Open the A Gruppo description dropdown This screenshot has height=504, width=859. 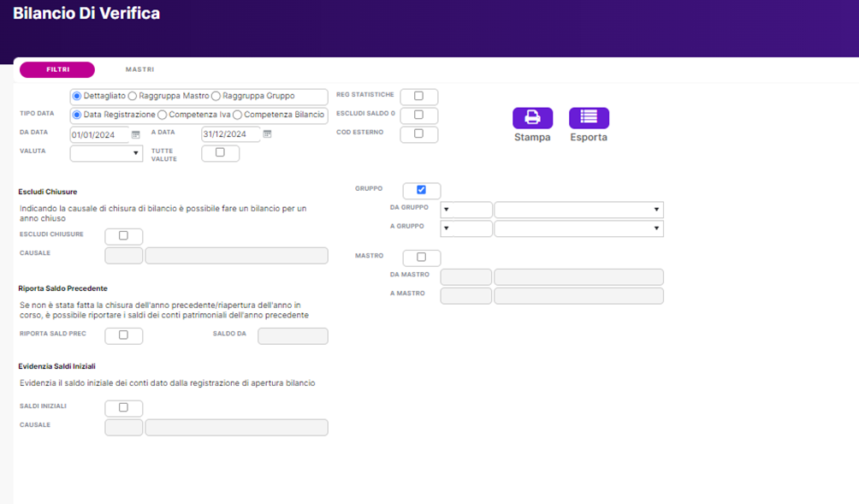[x=578, y=228]
